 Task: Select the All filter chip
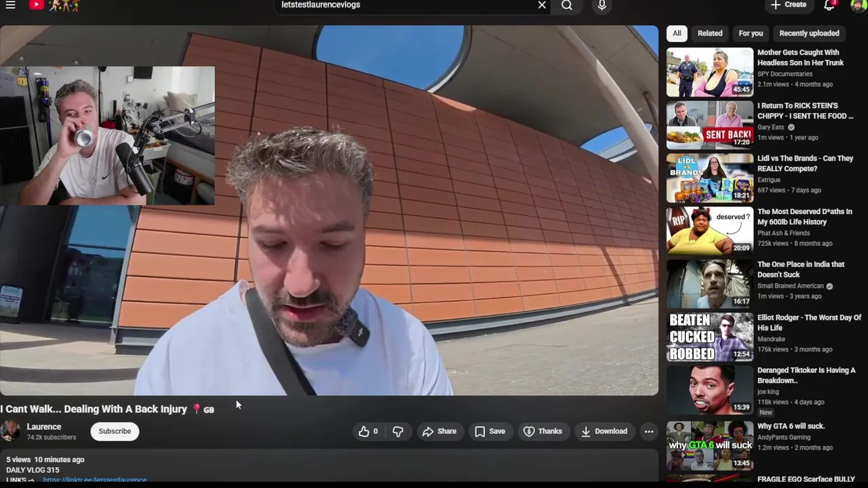677,33
